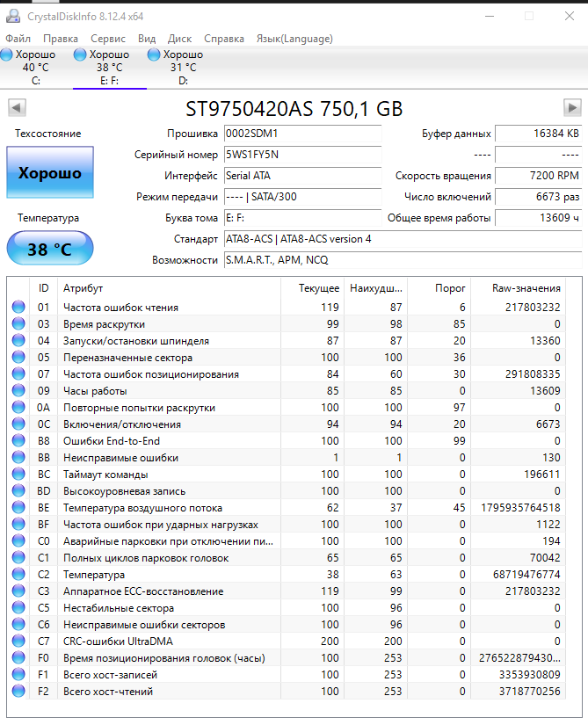Click status icon of attribute 09 row

point(18,391)
